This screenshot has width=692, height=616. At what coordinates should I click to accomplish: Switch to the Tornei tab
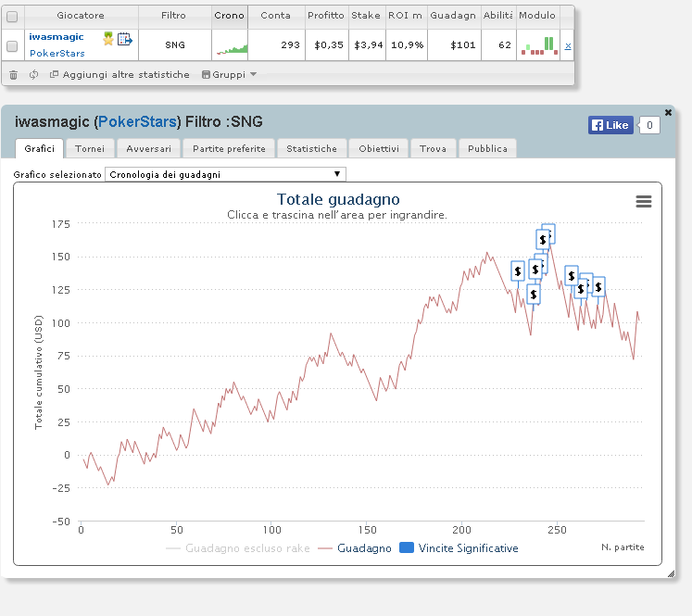coord(90,149)
